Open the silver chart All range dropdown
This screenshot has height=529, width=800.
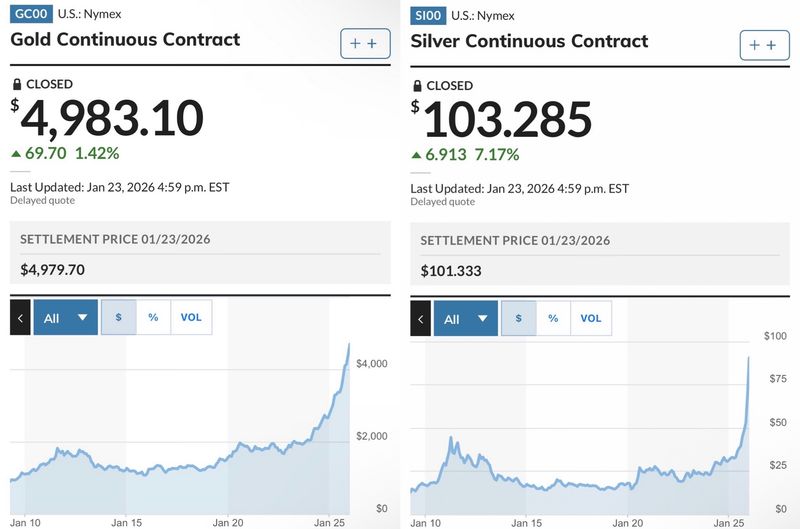465,319
